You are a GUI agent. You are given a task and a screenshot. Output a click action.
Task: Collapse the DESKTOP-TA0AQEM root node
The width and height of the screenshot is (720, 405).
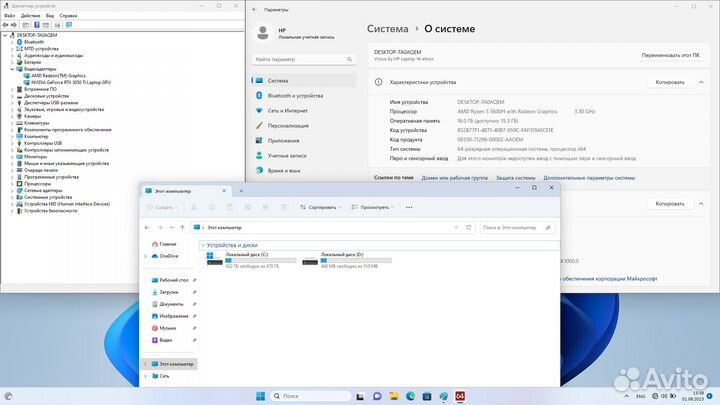pos(5,35)
